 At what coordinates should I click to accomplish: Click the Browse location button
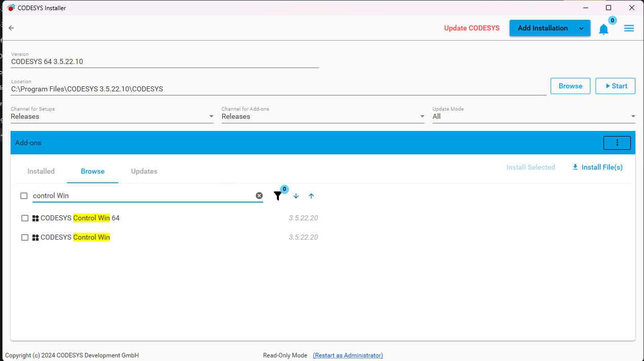(570, 86)
